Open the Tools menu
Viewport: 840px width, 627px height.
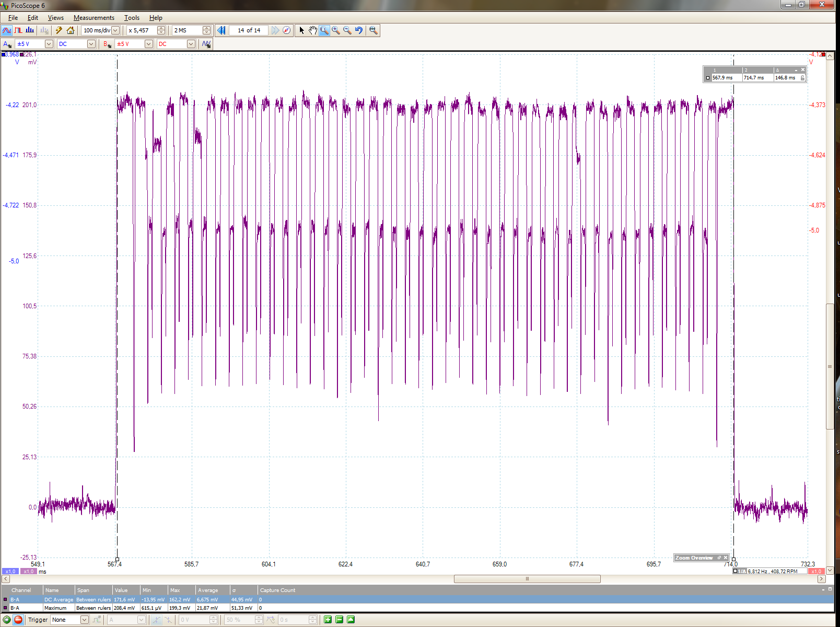click(x=132, y=18)
